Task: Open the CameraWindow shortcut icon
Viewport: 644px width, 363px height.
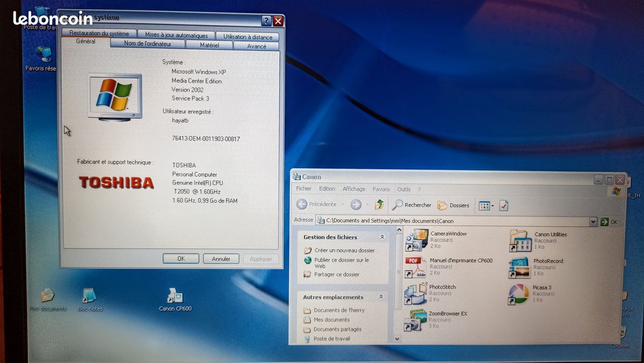Action: (x=417, y=240)
